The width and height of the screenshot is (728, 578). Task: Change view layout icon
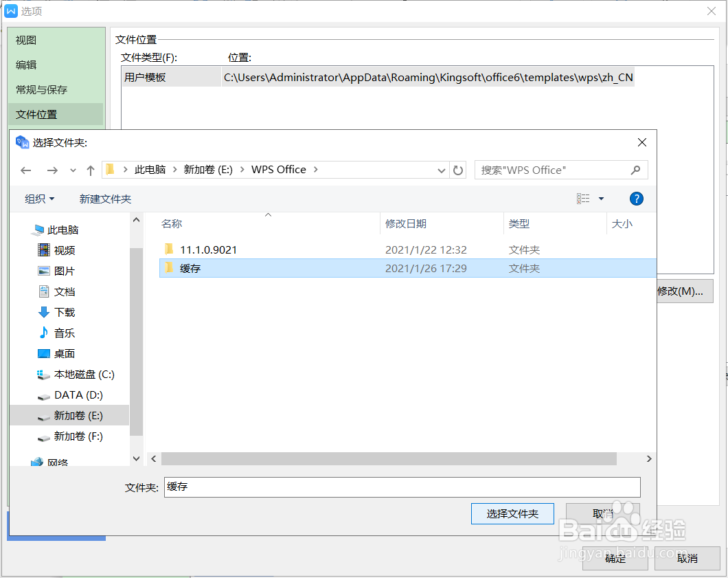tap(583, 199)
